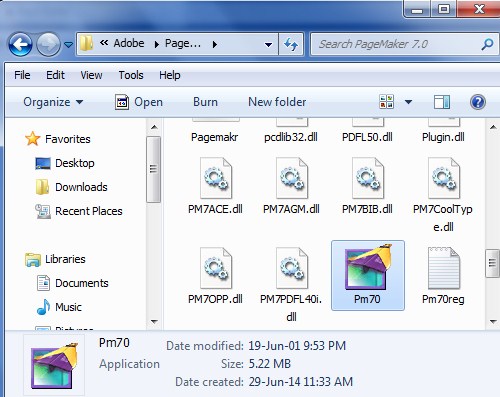
Task: Click the PM7PDFL40i.dll file icon
Action: [292, 268]
